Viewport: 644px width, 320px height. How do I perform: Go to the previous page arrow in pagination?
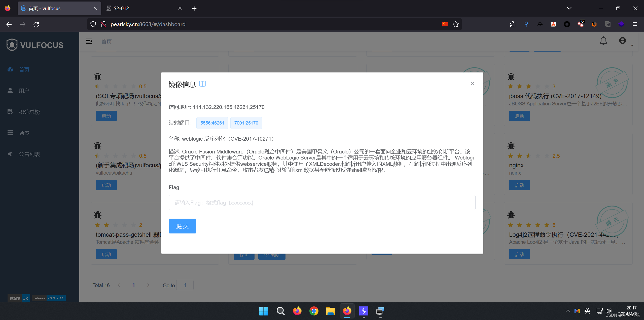point(119,285)
